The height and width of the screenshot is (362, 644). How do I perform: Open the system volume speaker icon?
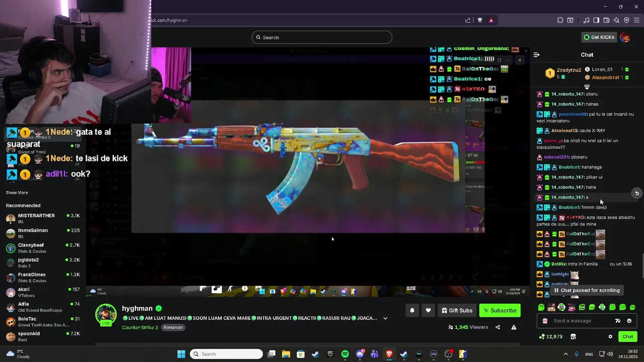[610, 354]
